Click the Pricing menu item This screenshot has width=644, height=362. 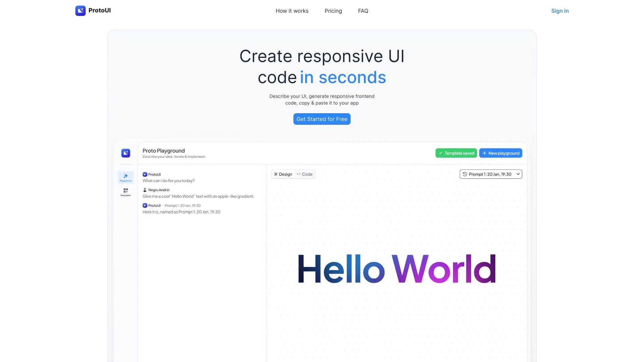click(333, 11)
